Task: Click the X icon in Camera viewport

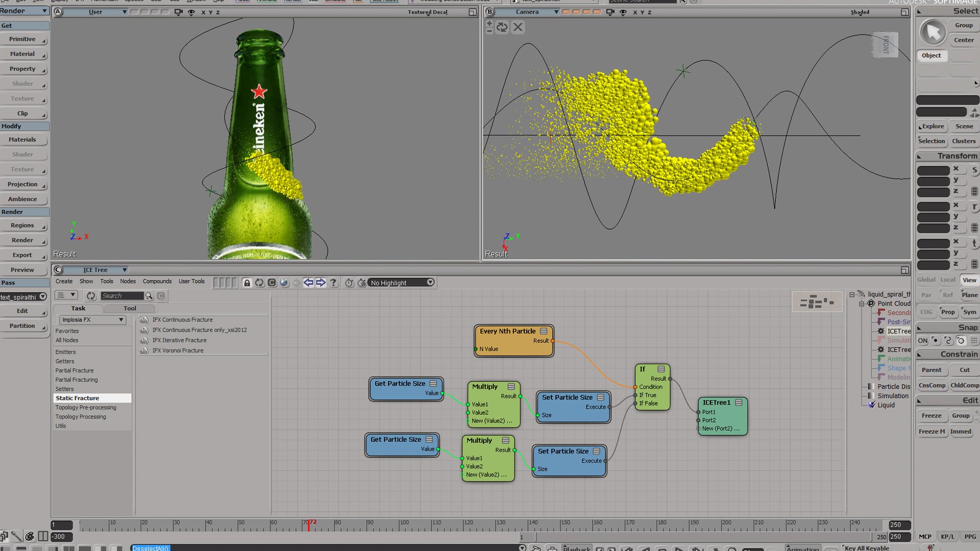Action: (x=518, y=27)
